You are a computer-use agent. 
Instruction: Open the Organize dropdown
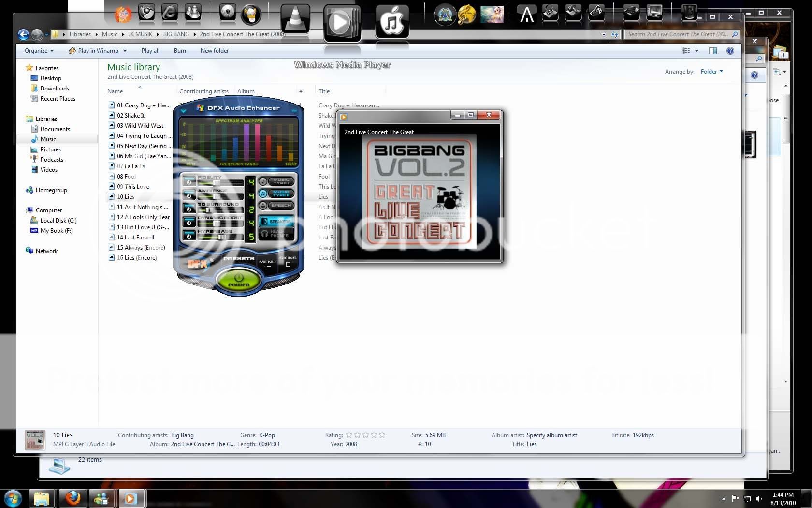tap(39, 51)
